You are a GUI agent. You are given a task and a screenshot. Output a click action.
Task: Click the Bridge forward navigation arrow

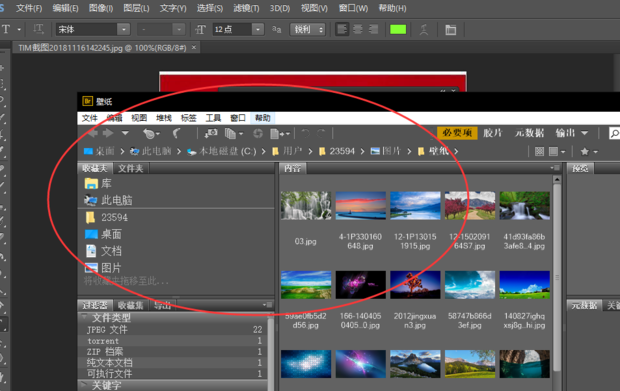(108, 134)
